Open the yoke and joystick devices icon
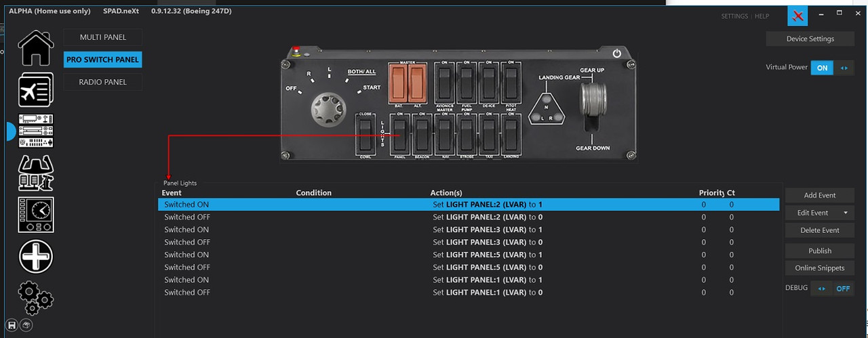Image resolution: width=868 pixels, height=338 pixels. point(35,173)
